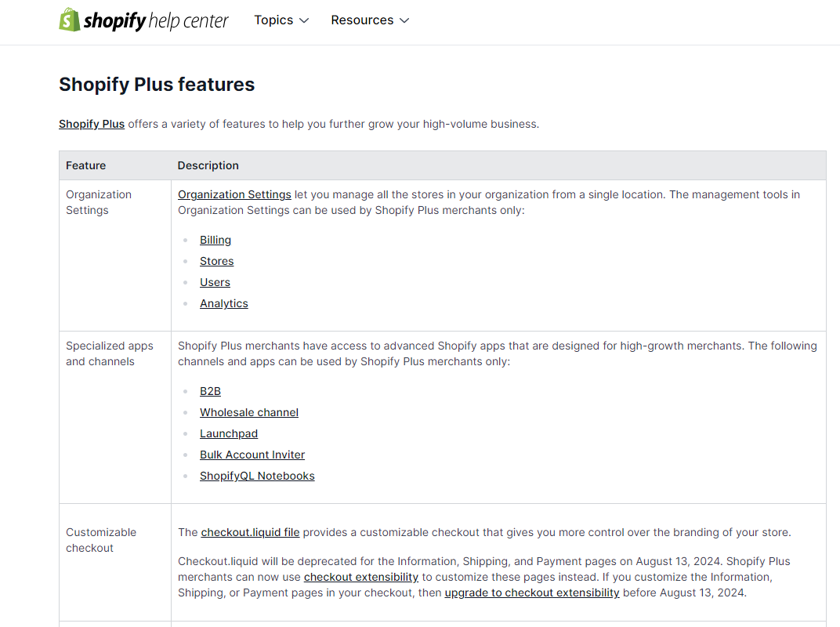Open the Topics dropdown
840x627 pixels.
tap(274, 20)
